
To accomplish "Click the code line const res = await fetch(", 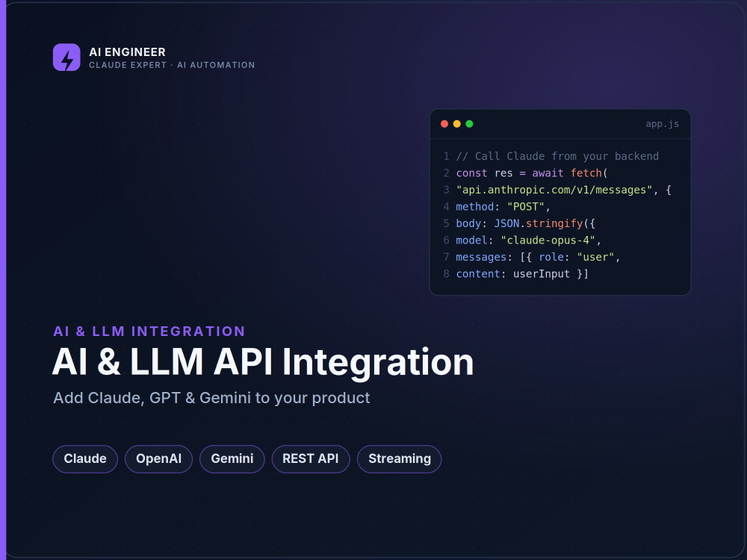I will pyautogui.click(x=532, y=173).
